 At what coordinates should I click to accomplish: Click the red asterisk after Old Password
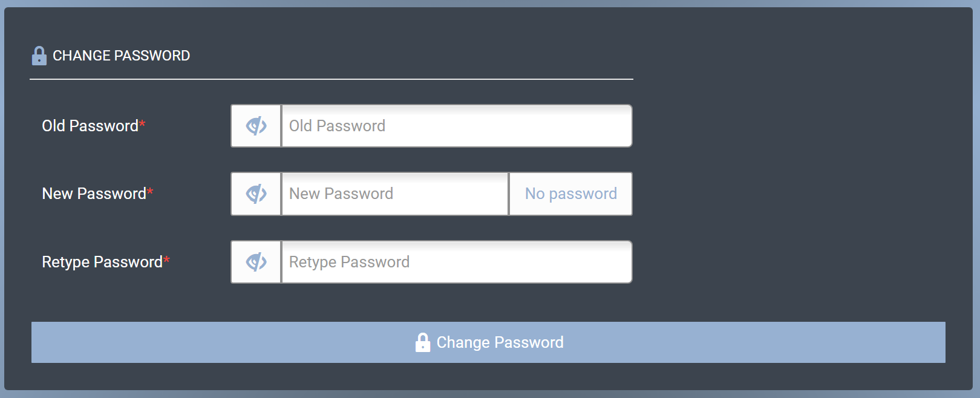[x=142, y=123]
